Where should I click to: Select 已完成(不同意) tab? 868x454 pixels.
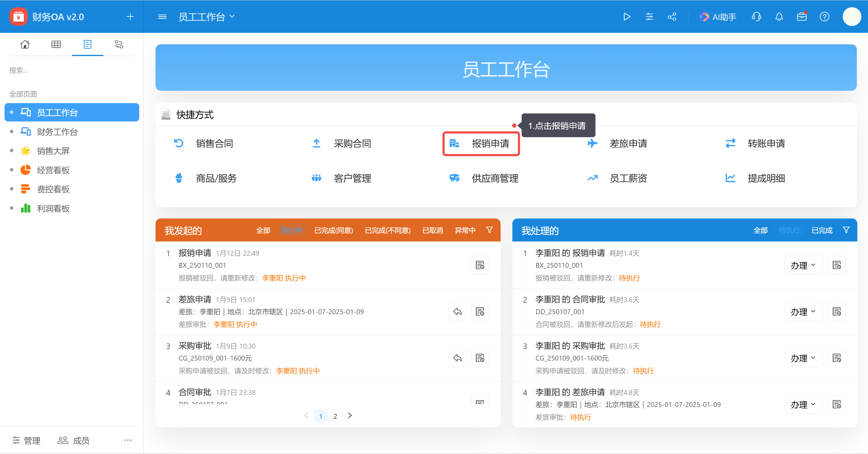[x=388, y=230]
